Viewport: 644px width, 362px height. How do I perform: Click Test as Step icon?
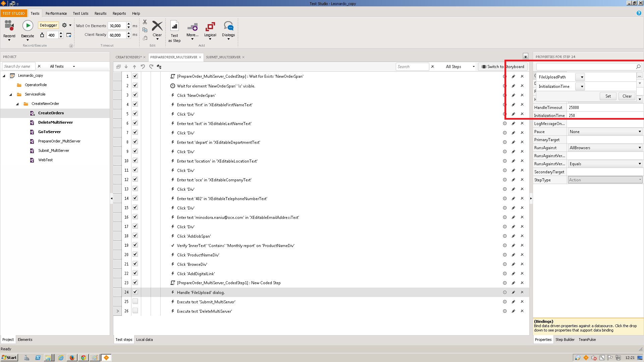[x=174, y=27]
